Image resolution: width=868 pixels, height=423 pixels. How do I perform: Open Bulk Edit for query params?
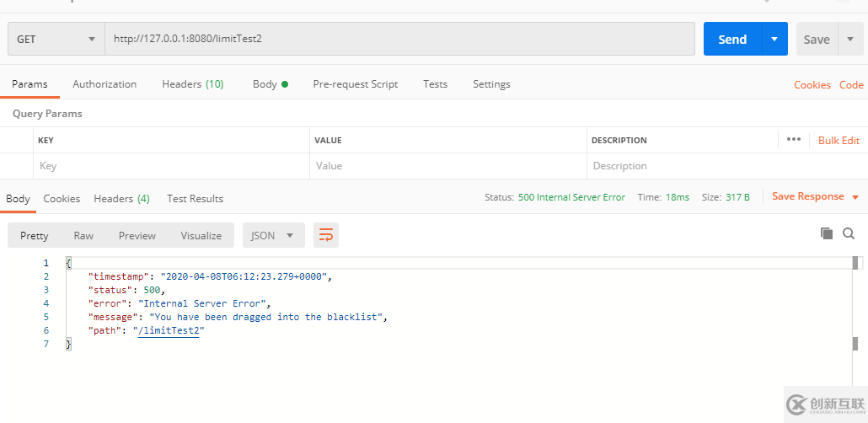(839, 140)
